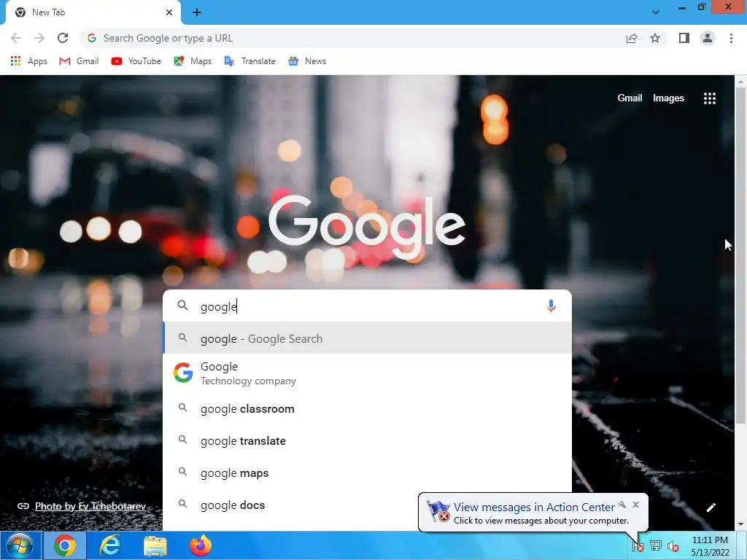Viewport: 747px width, 560px height.
Task: Open the clock showing 11:11 PM
Action: [x=710, y=546]
